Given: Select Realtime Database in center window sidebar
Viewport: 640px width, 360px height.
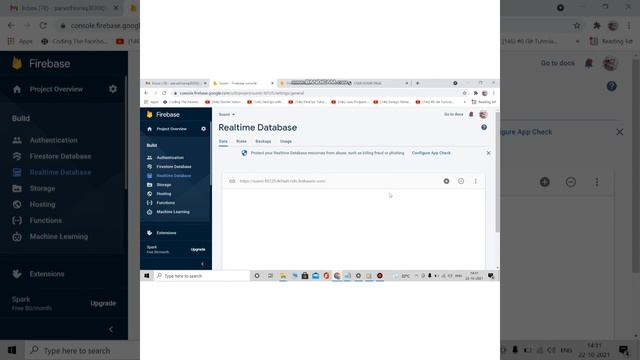Looking at the screenshot, I should click(174, 176).
